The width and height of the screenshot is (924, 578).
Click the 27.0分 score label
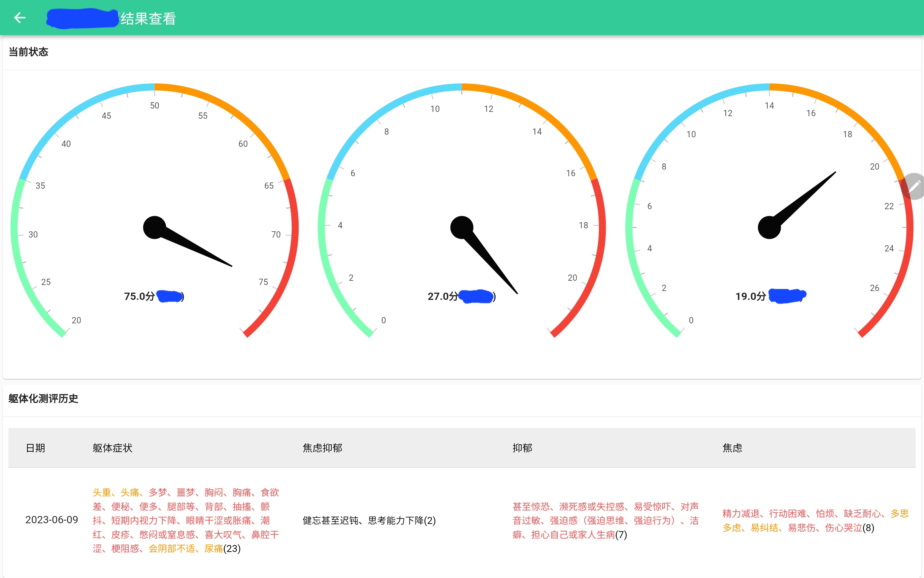(x=443, y=296)
